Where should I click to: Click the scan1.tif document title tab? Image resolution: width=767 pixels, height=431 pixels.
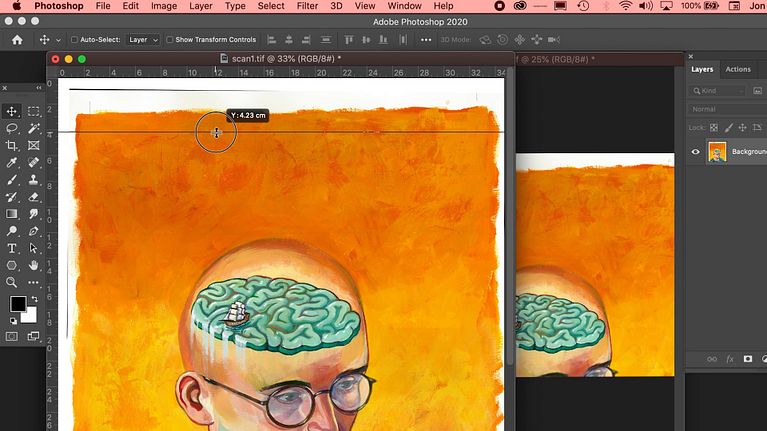(x=280, y=59)
